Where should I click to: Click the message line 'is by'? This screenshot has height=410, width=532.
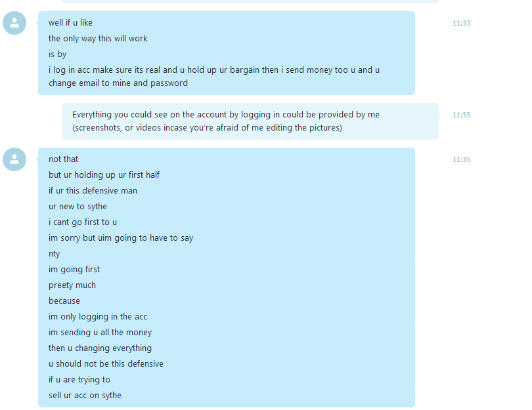(57, 54)
